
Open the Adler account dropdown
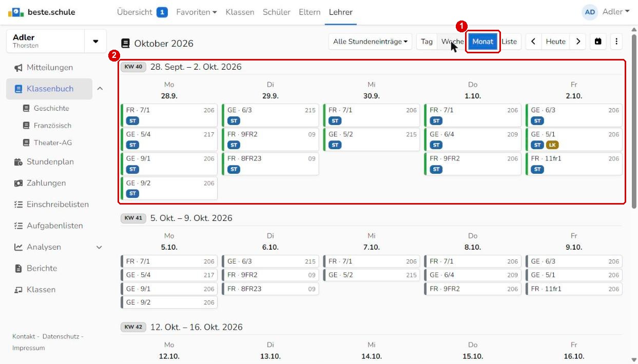point(616,12)
